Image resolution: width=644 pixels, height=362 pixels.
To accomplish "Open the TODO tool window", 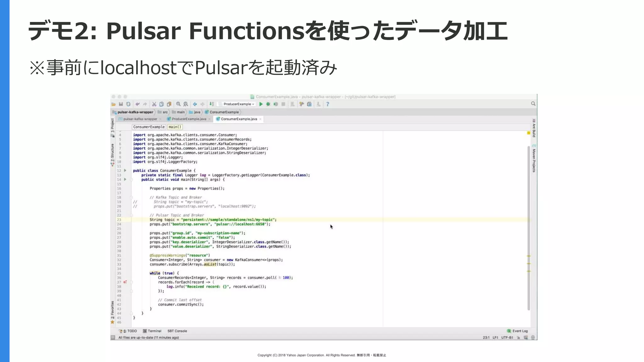I will point(128,331).
